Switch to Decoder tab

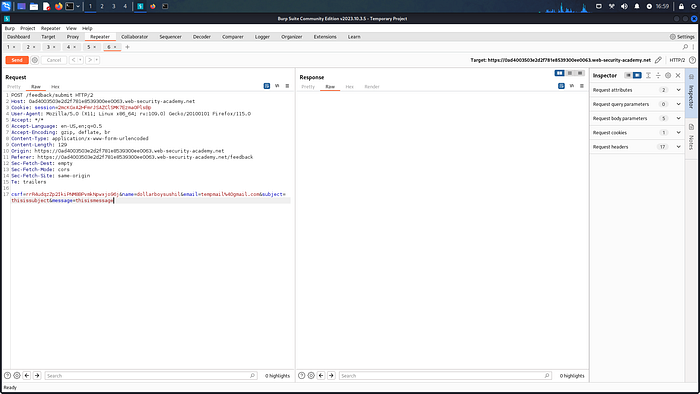(201, 37)
